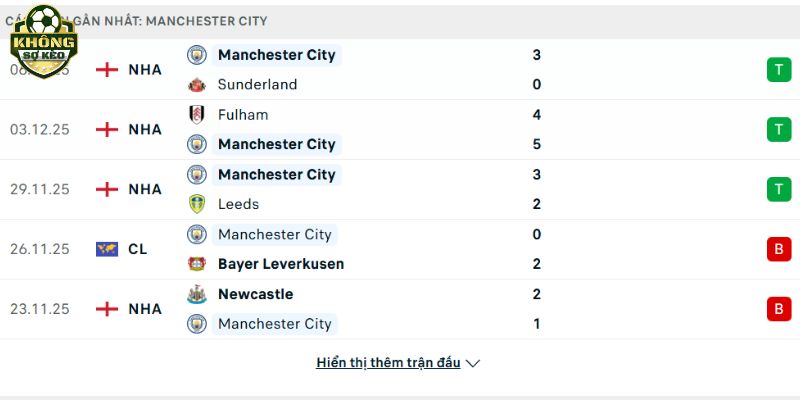The image size is (800, 400).
Task: Select the Newcastle team name
Action: point(256,294)
